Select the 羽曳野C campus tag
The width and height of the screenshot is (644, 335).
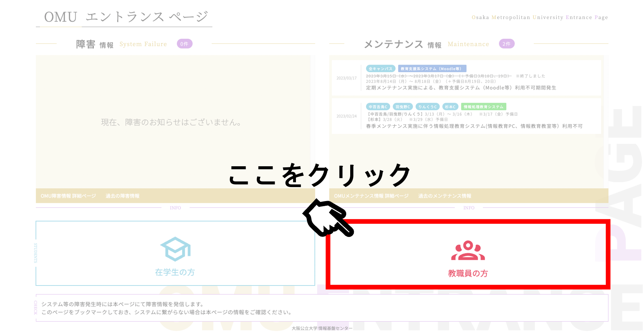pyautogui.click(x=403, y=107)
